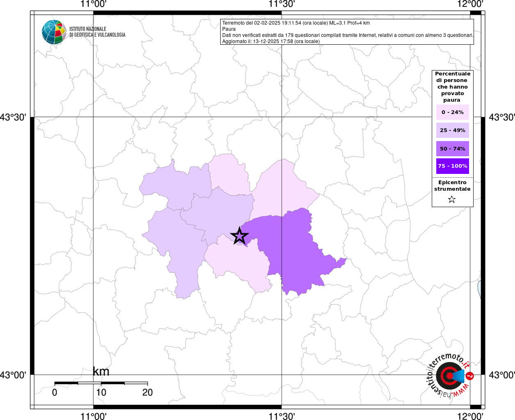This screenshot has width=515, height=420.
Task: Select the 25 - 49% legend swatch
Action: [453, 130]
